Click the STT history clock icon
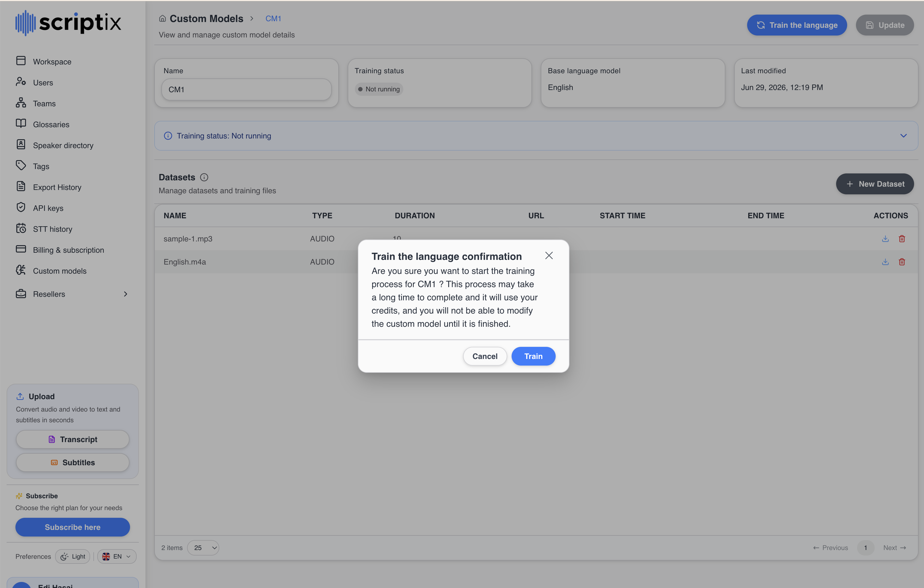The width and height of the screenshot is (924, 588). pyautogui.click(x=21, y=228)
